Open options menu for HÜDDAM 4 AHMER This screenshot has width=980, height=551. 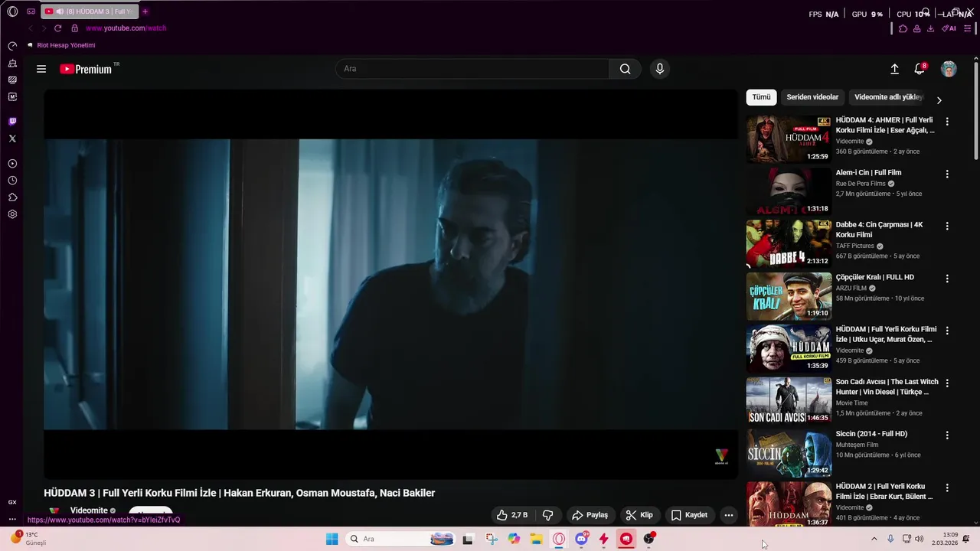[947, 122]
